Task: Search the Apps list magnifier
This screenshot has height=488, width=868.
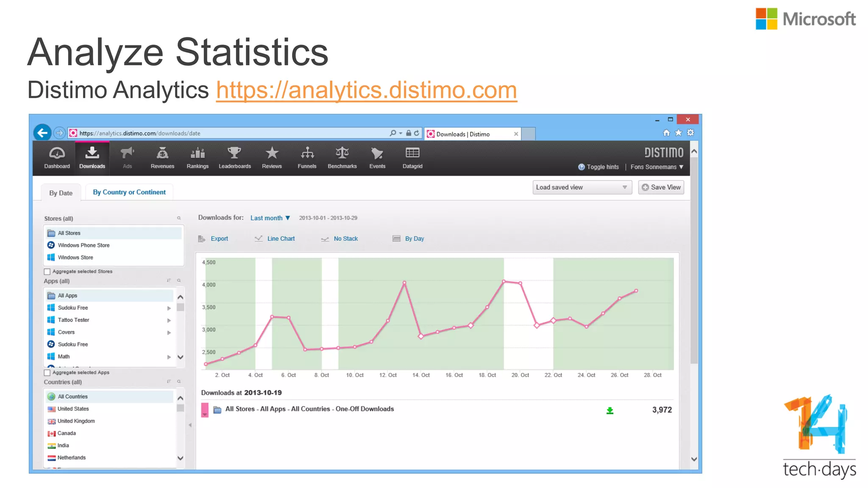Action: [x=179, y=280]
